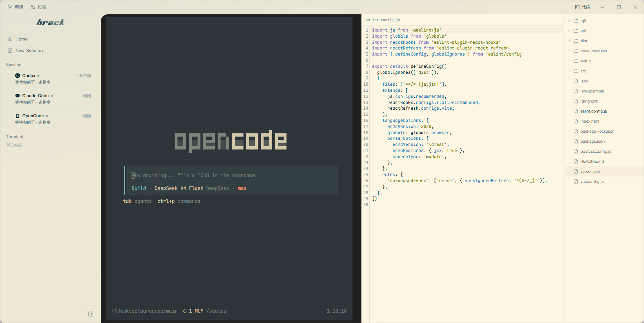Click the 新建 new button icon
This screenshot has width=644, height=323.
click(10, 7)
